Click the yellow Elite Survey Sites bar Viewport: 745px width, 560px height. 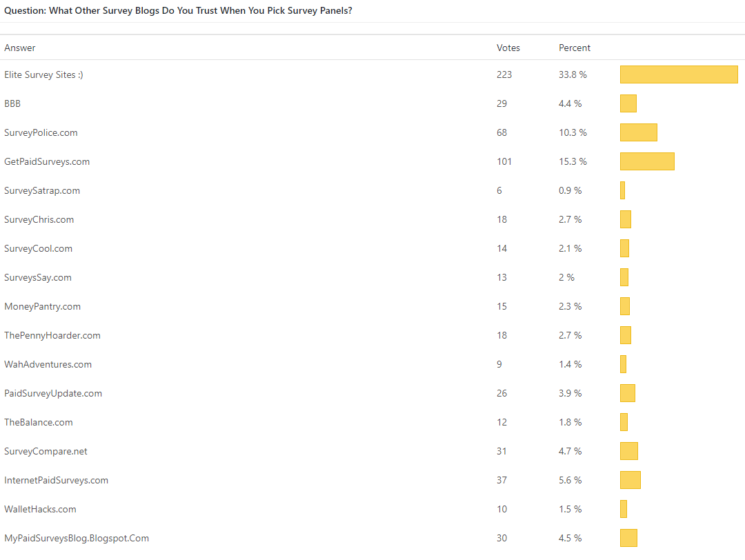(679, 74)
